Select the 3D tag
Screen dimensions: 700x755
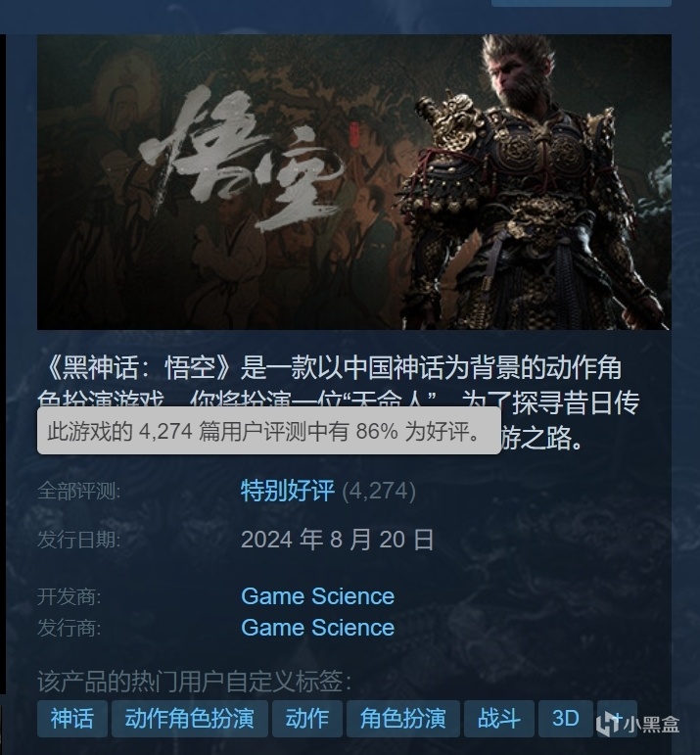[x=566, y=719]
